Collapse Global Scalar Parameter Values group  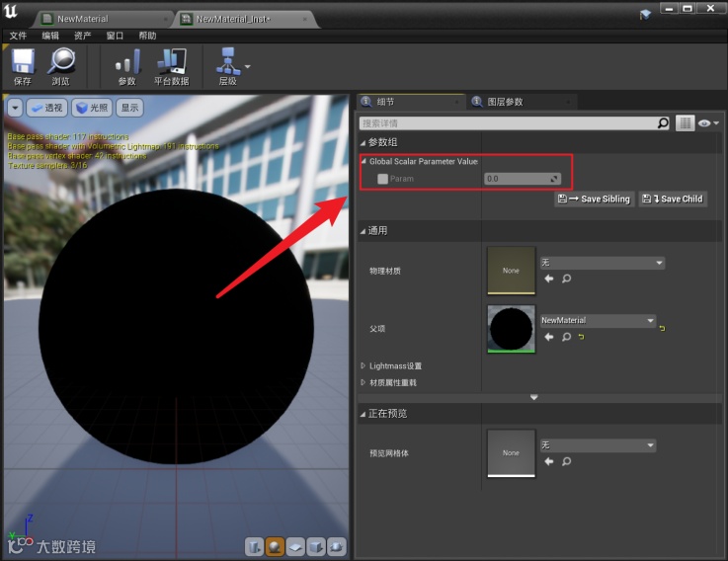click(364, 161)
